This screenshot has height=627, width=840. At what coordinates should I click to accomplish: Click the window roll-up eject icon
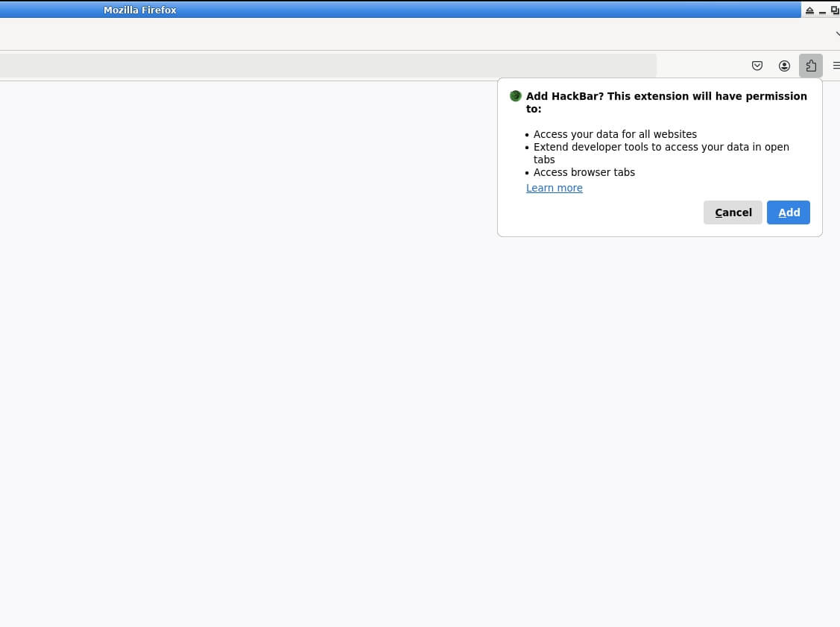[809, 10]
